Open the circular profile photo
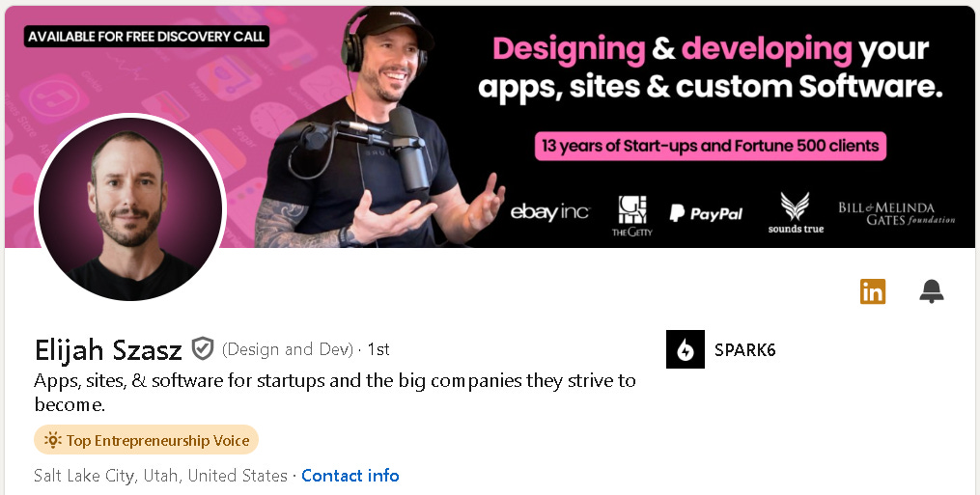 (130, 207)
